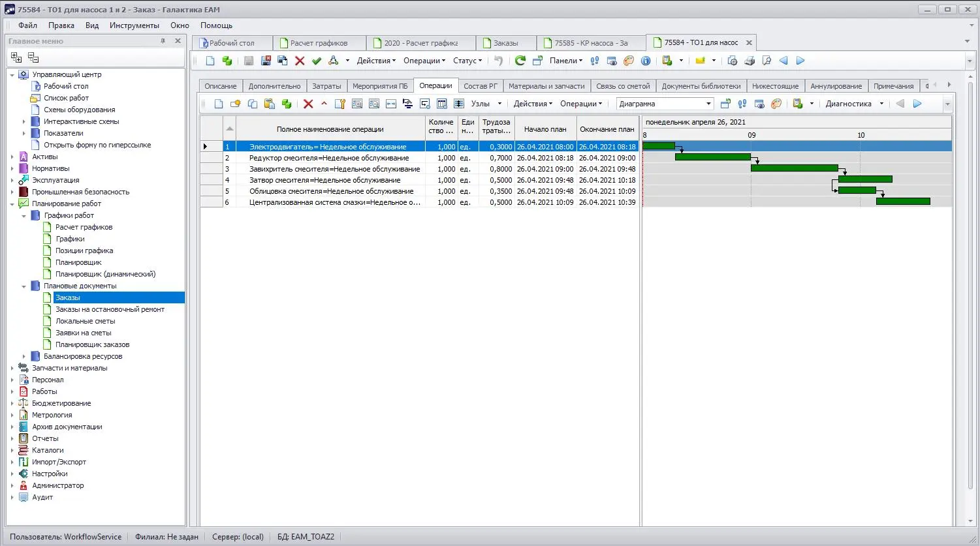Click the blue info icon in main toolbar

click(x=646, y=61)
